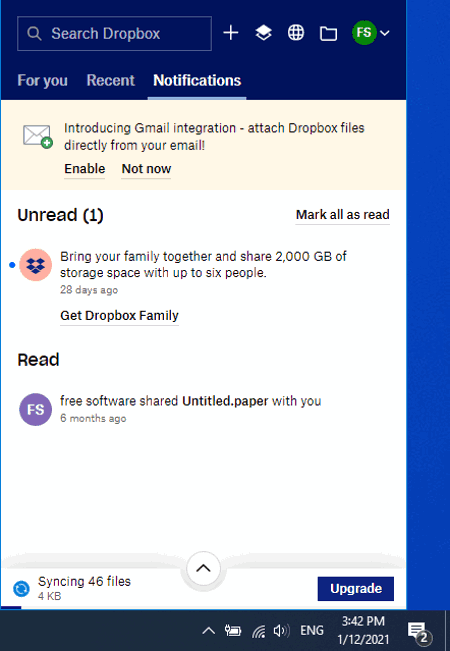Image resolution: width=450 pixels, height=651 pixels.
Task: Dismiss Gmail banner with Not now
Action: tap(146, 169)
